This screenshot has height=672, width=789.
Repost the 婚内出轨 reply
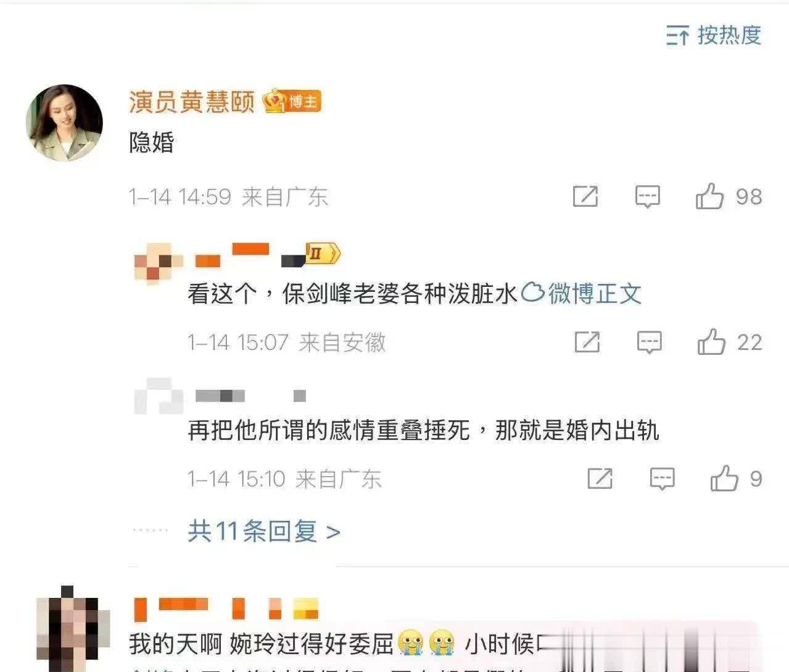[x=600, y=479]
